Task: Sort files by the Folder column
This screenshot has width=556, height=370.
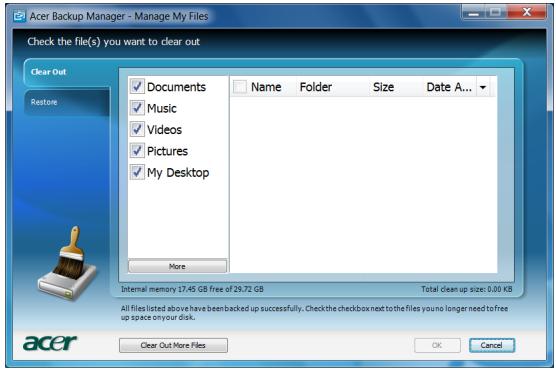Action: pyautogui.click(x=316, y=87)
